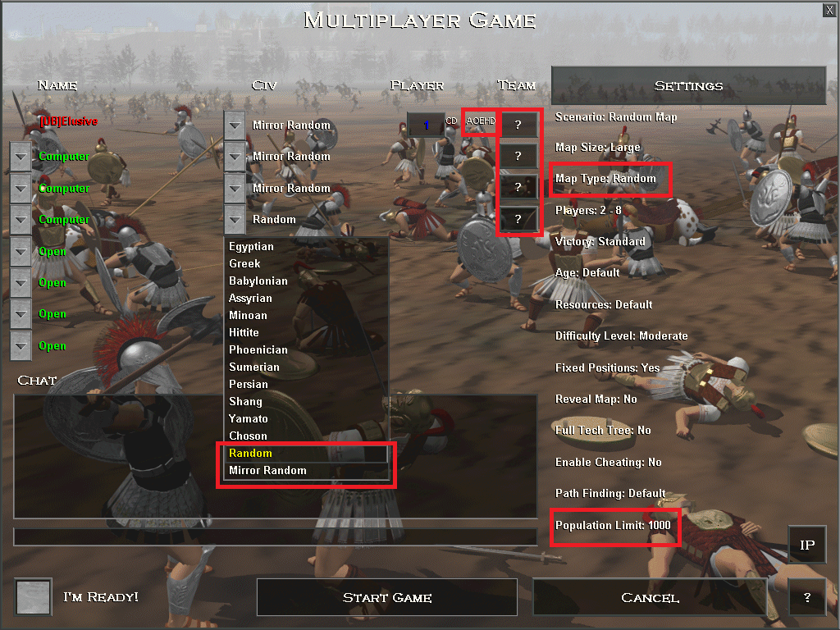Open the last Open slot's dropdown arrow
Screen dimensions: 840x630
point(21,346)
